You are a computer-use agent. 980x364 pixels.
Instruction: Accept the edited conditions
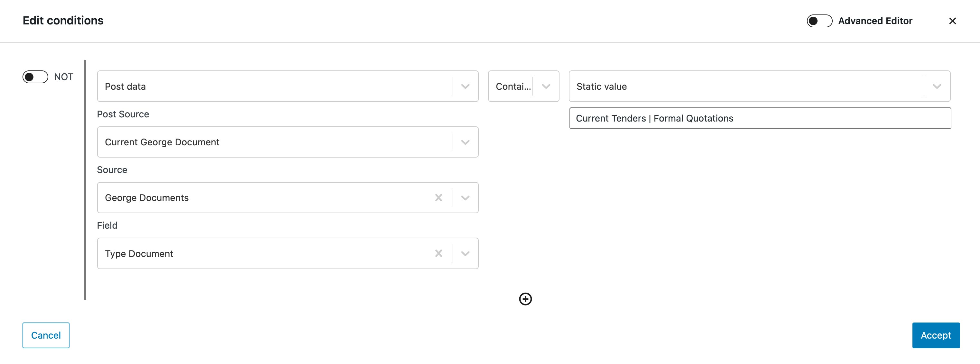pyautogui.click(x=936, y=335)
